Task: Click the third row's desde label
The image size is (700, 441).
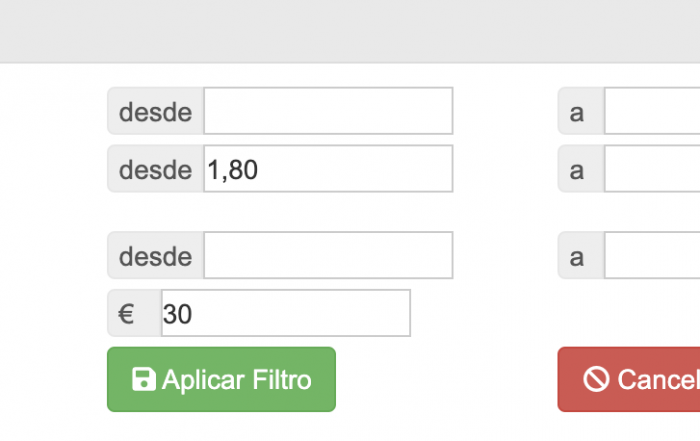Action: pos(155,255)
